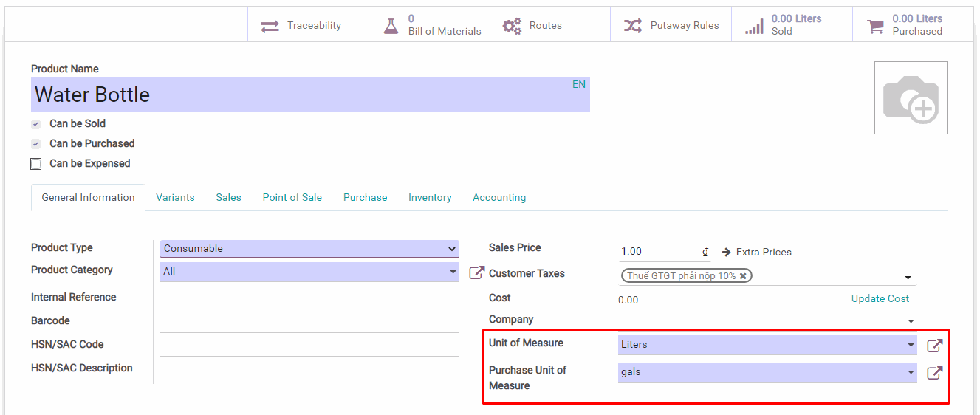Click the Routes gears icon
Image resolution: width=980 pixels, height=415 pixels.
click(512, 26)
